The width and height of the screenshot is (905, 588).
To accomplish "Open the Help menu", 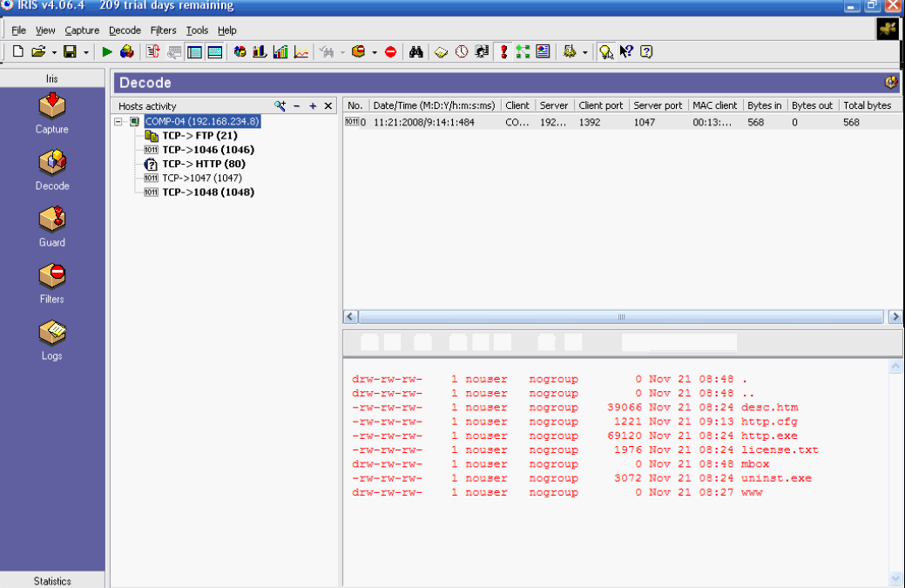I will [226, 30].
